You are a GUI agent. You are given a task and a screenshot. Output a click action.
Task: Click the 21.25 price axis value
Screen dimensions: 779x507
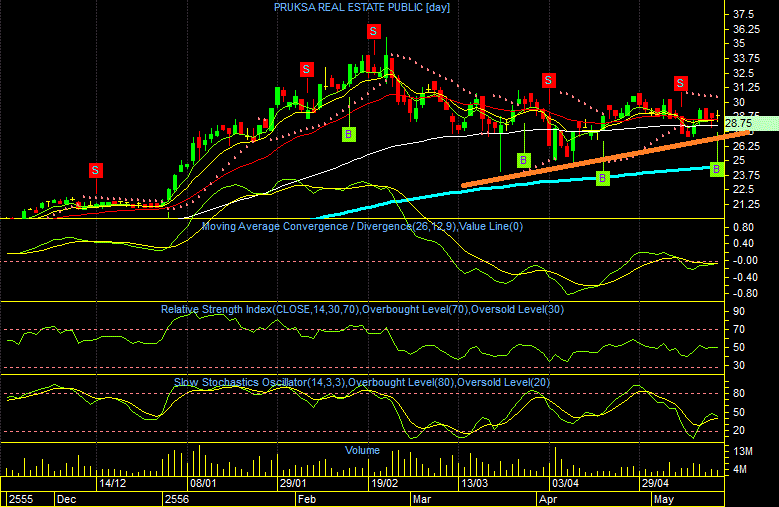[x=746, y=205]
